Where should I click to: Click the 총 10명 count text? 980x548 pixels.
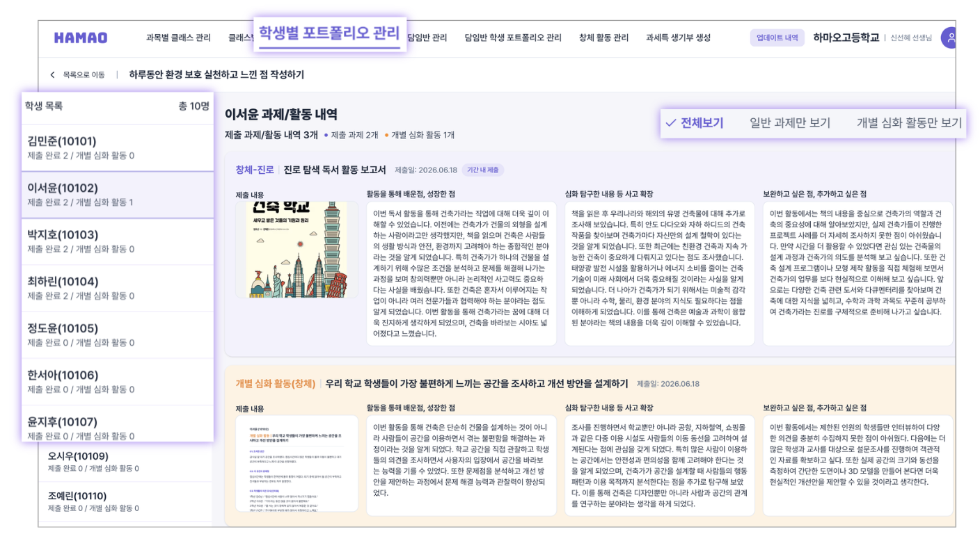pyautogui.click(x=193, y=106)
